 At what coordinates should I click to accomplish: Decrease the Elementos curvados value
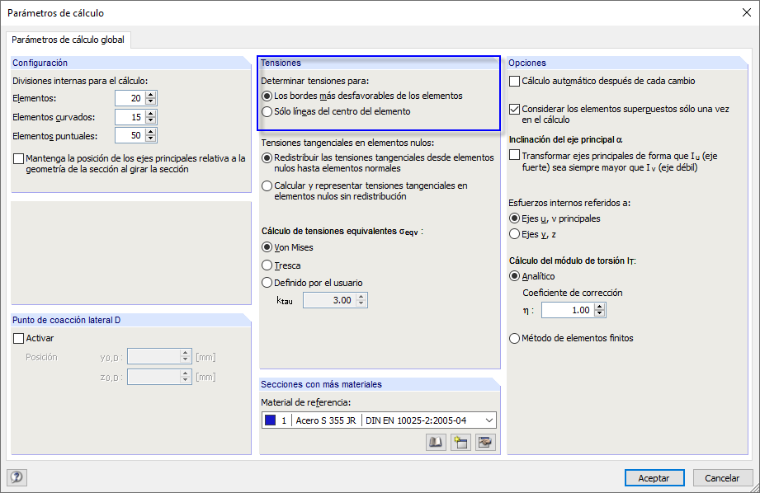pyautogui.click(x=151, y=121)
